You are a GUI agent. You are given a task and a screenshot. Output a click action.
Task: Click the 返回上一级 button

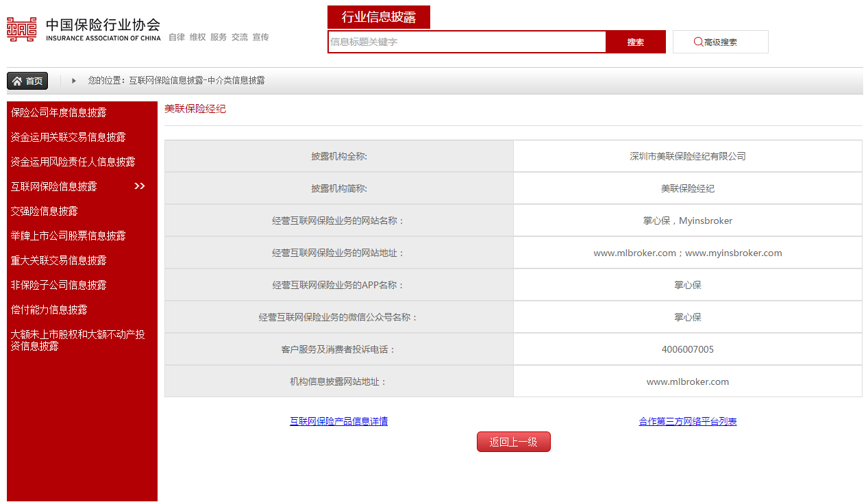point(514,442)
